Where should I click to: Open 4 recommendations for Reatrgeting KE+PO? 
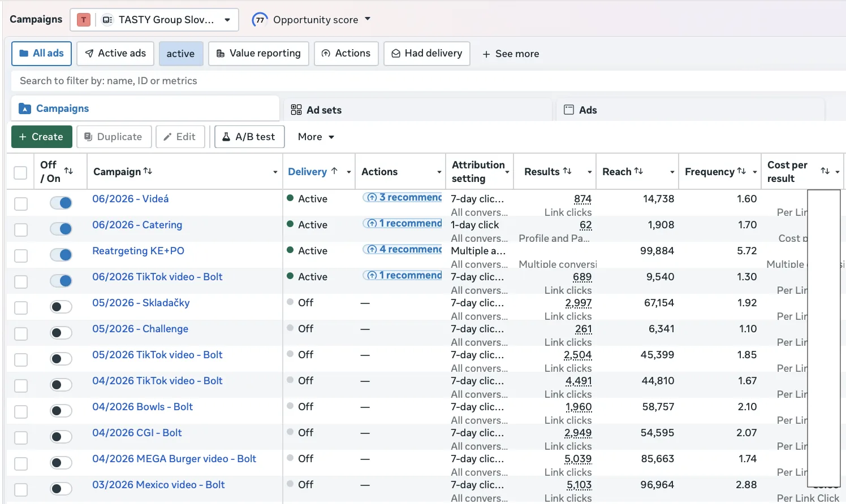[402, 249]
